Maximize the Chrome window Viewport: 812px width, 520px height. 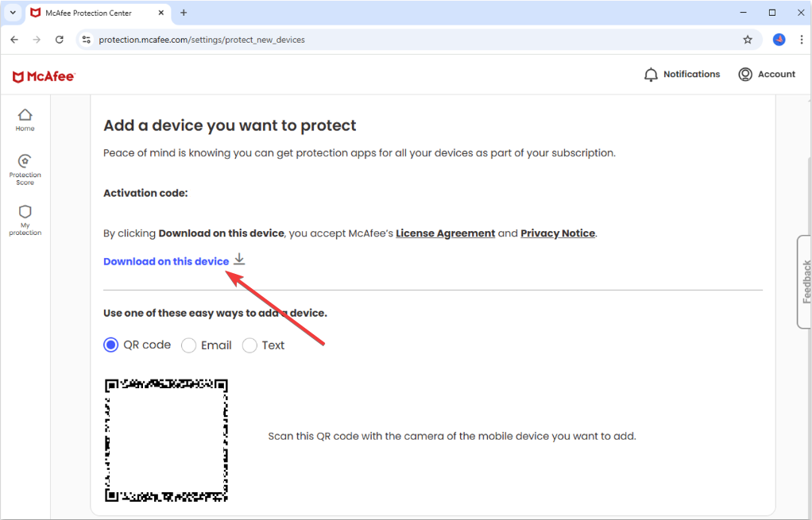772,13
